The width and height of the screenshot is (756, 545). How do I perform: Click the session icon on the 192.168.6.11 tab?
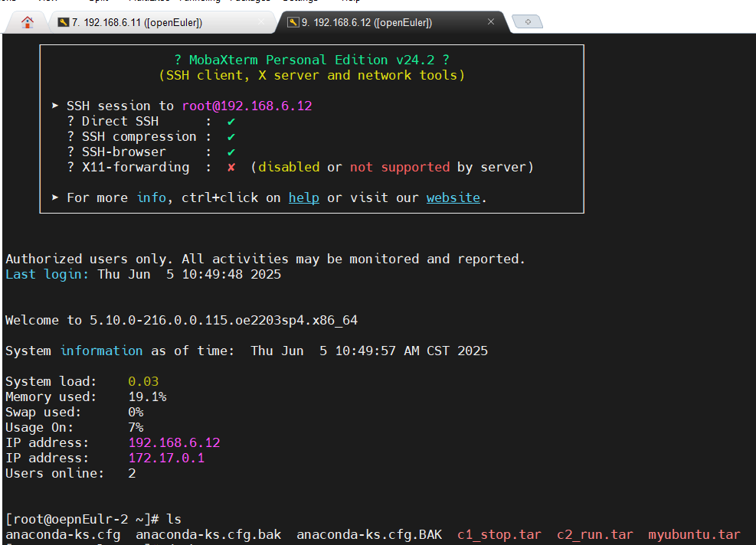63,22
